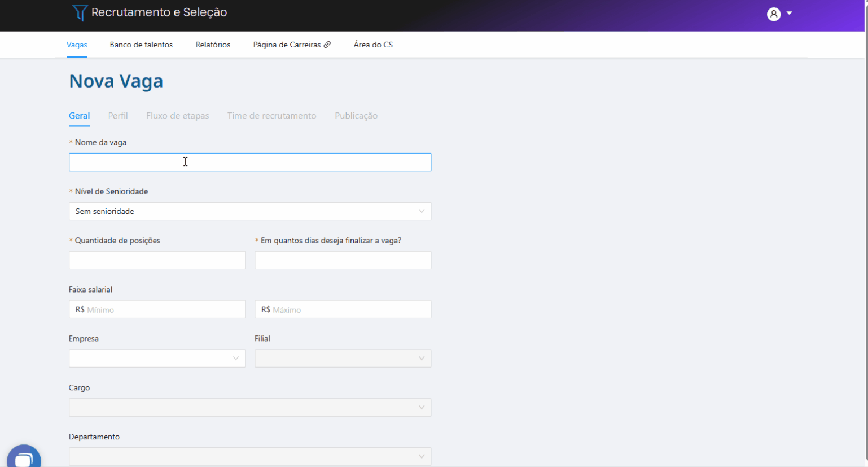Click the Nome da vaga label
Screen dimensions: 868x467
100,142
